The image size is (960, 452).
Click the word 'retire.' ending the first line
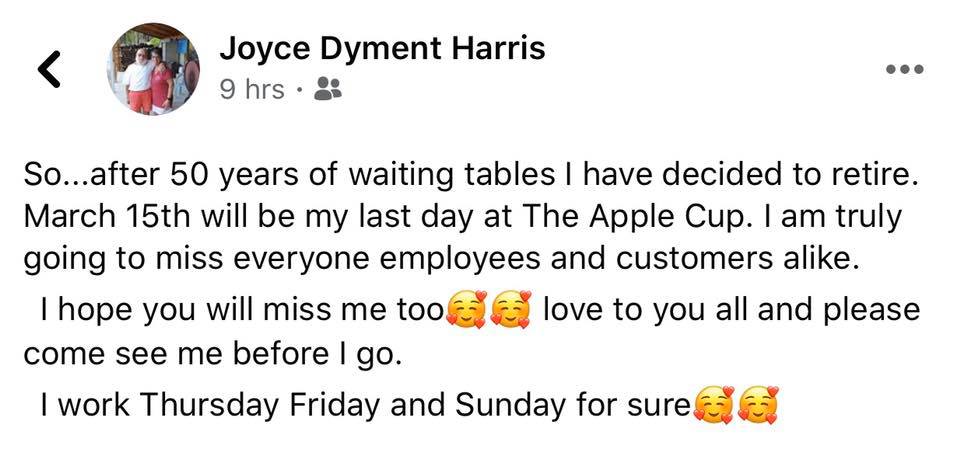pyautogui.click(x=869, y=175)
